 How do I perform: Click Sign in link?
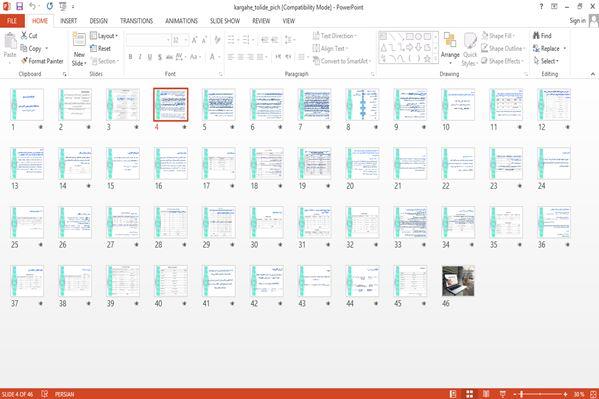577,21
